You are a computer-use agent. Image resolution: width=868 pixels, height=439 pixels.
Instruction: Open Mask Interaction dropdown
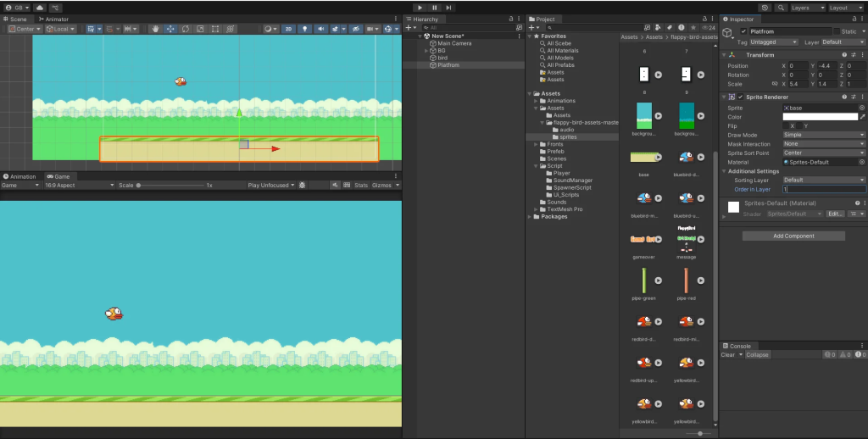(824, 144)
